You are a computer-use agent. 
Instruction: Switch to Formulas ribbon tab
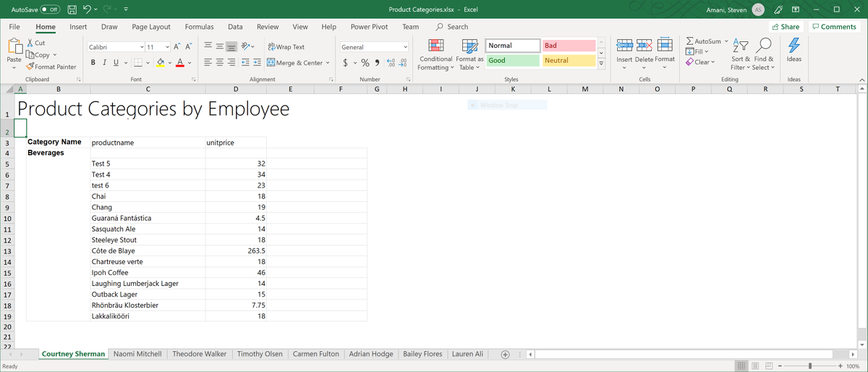pos(199,27)
